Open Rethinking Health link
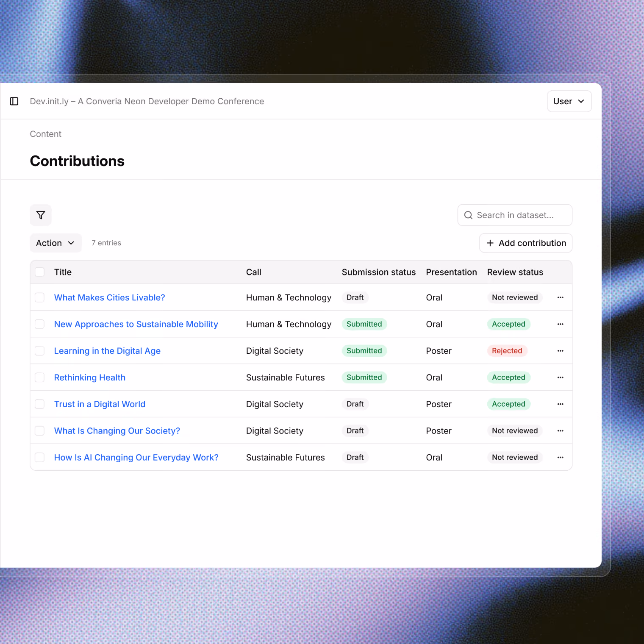This screenshot has height=644, width=644. pos(90,378)
